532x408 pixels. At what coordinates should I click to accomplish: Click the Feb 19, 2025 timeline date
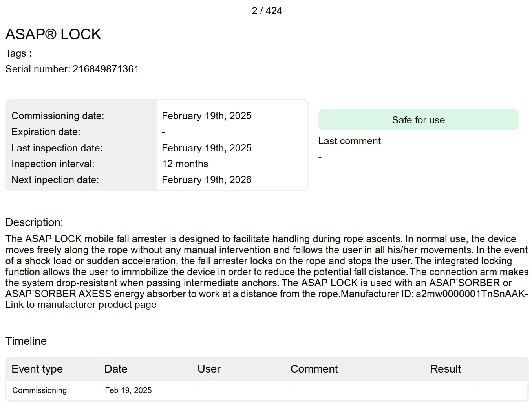point(128,390)
